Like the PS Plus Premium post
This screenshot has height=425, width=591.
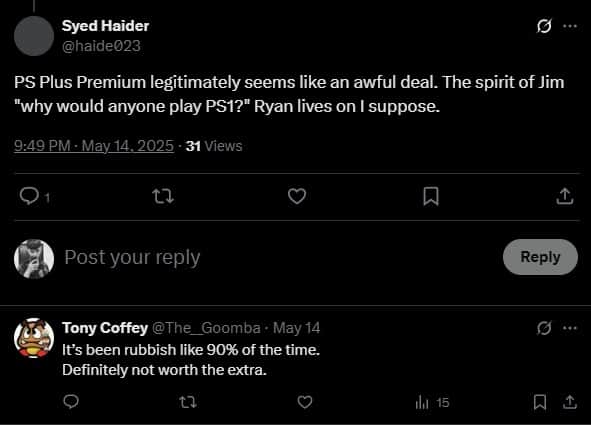click(297, 196)
